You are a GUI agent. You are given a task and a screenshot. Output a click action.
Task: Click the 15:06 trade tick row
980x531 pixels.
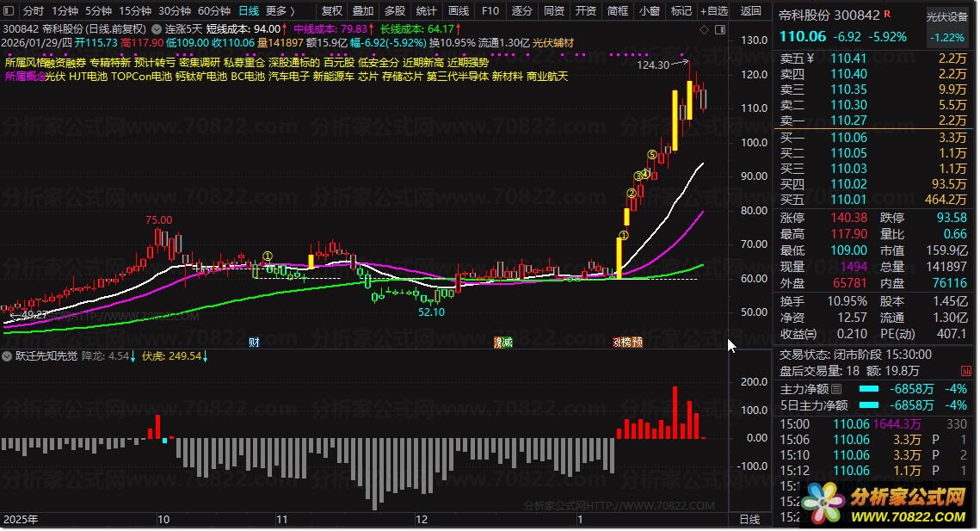(873, 440)
